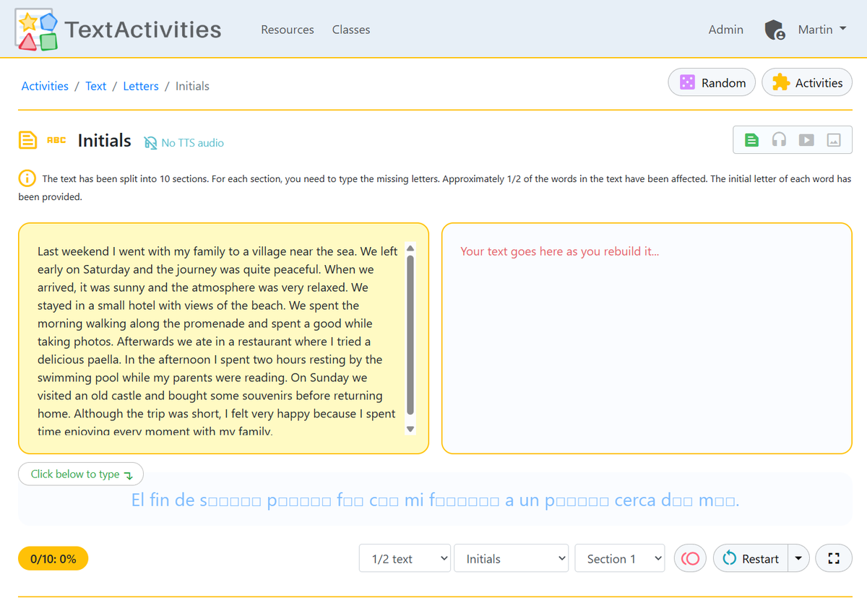Click the Activities puzzle button

click(x=807, y=83)
